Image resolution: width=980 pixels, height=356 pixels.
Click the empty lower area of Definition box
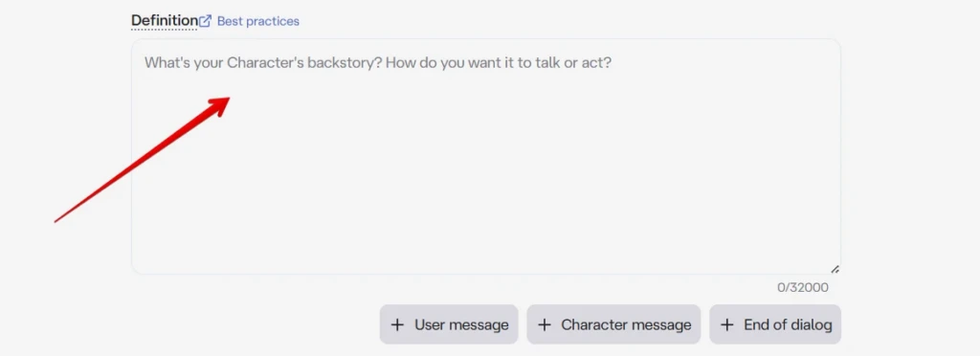[485, 206]
